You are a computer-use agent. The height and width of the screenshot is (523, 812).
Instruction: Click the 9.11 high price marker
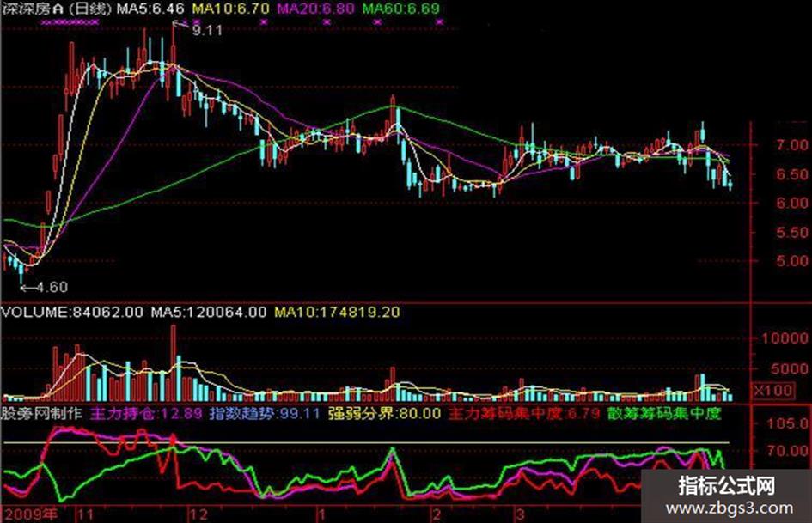click(x=208, y=31)
